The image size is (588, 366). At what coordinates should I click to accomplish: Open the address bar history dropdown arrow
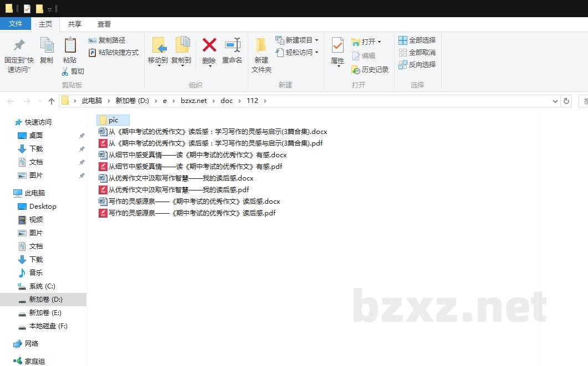pyautogui.click(x=555, y=101)
